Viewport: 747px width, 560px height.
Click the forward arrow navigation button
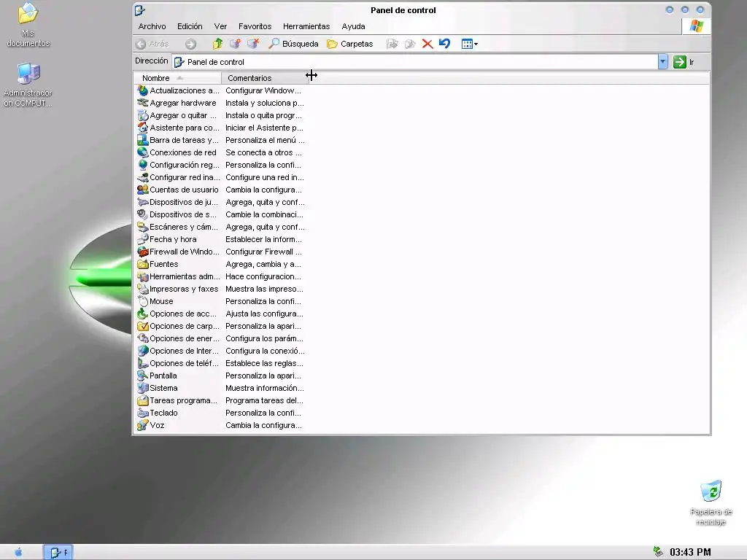[x=190, y=44]
